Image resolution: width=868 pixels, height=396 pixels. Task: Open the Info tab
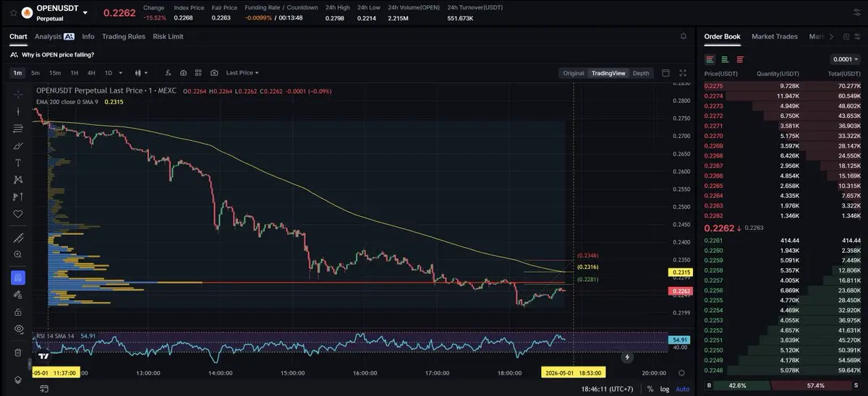pyautogui.click(x=88, y=36)
